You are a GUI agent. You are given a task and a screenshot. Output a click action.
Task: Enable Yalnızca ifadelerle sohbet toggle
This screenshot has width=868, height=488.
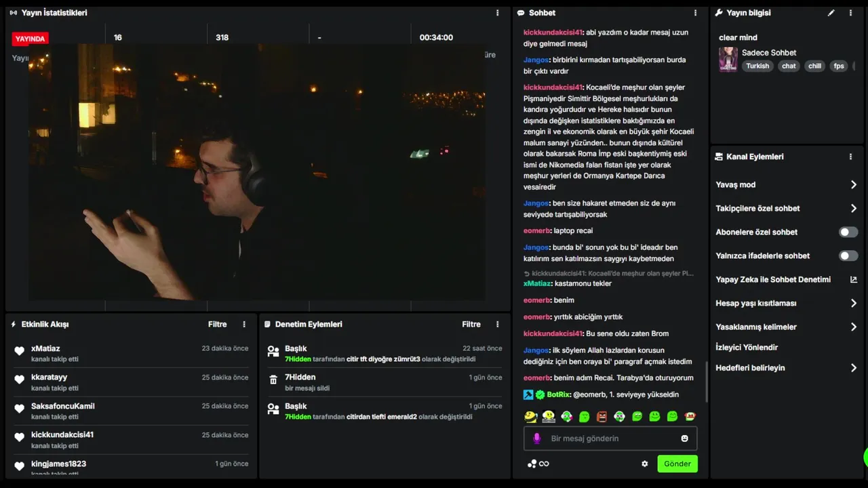[848, 256]
